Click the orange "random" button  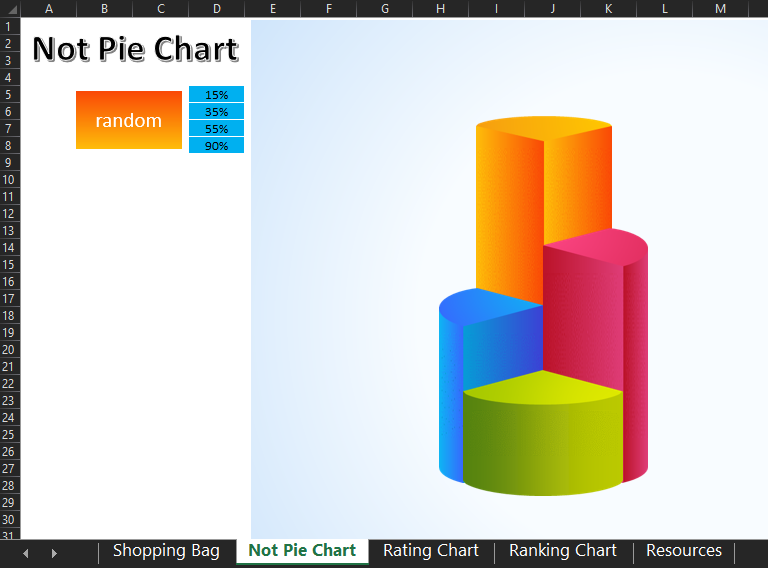point(128,120)
